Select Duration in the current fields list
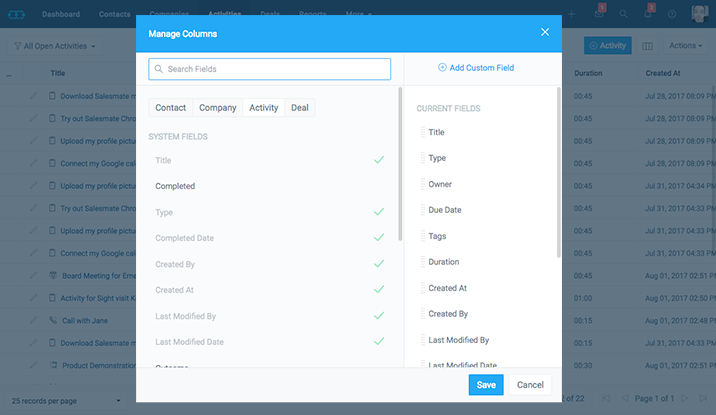 [x=443, y=262]
